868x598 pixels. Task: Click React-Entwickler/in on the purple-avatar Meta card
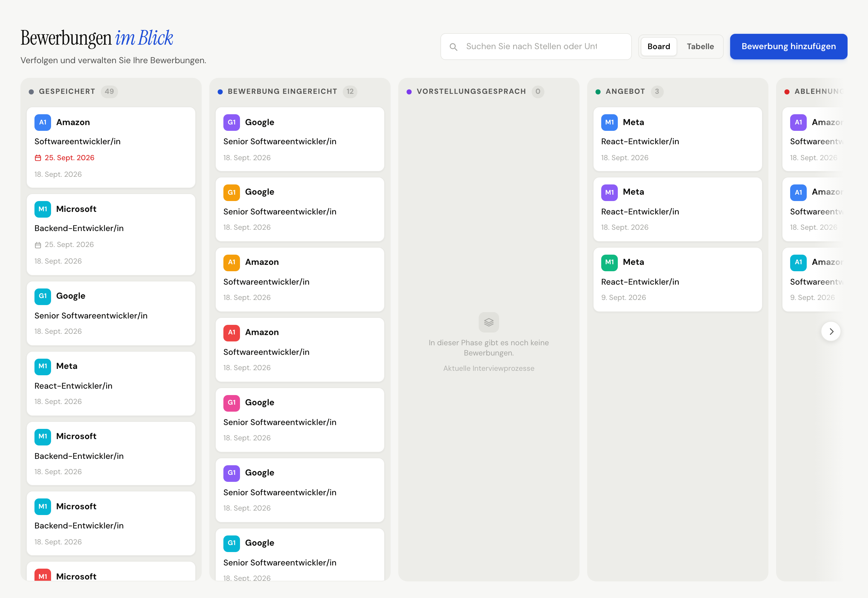coord(640,212)
